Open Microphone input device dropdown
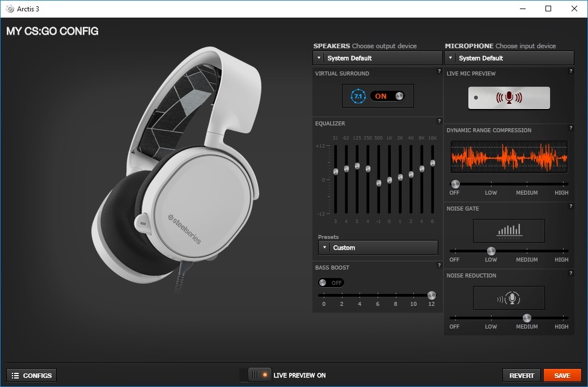 point(509,58)
